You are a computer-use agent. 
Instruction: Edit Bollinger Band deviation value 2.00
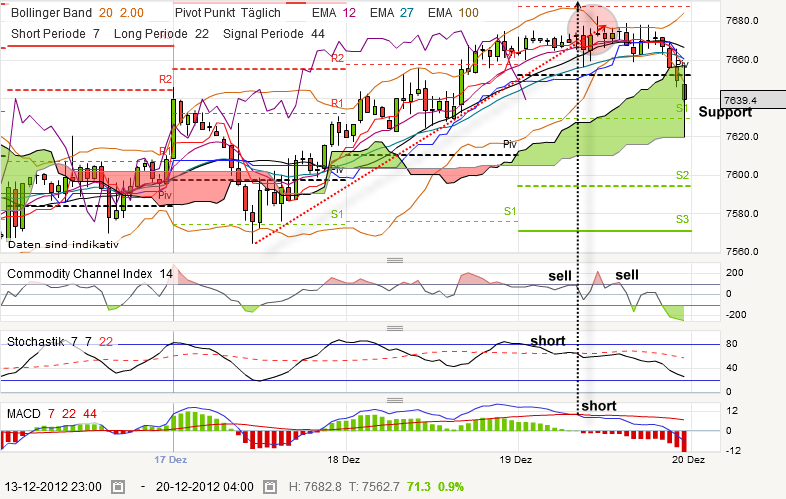(x=132, y=13)
